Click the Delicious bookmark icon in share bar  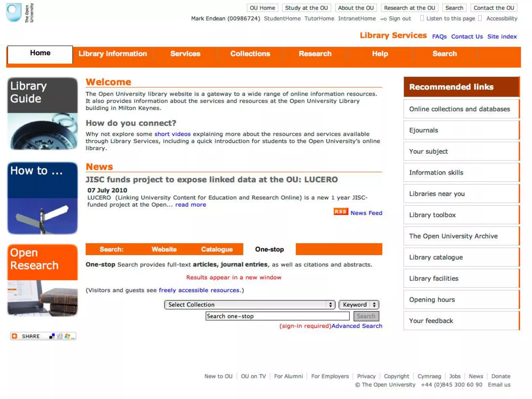pyautogui.click(x=52, y=336)
